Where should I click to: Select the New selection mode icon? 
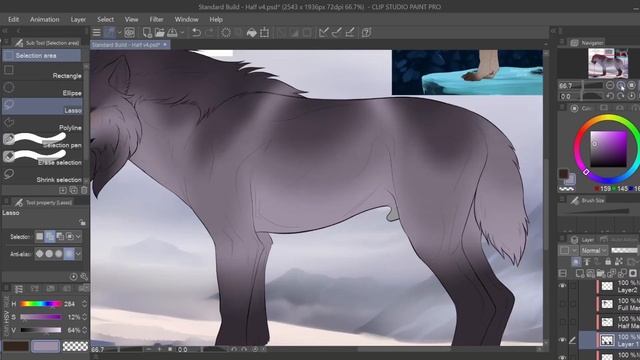40,236
